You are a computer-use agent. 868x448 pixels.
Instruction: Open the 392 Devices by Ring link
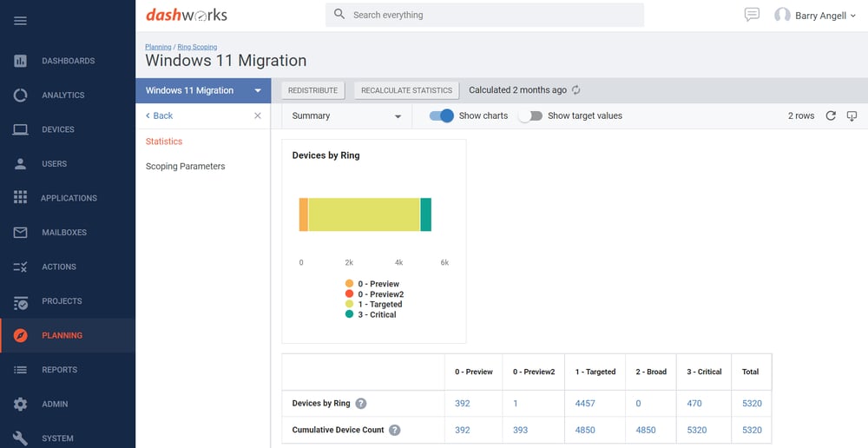pos(463,404)
